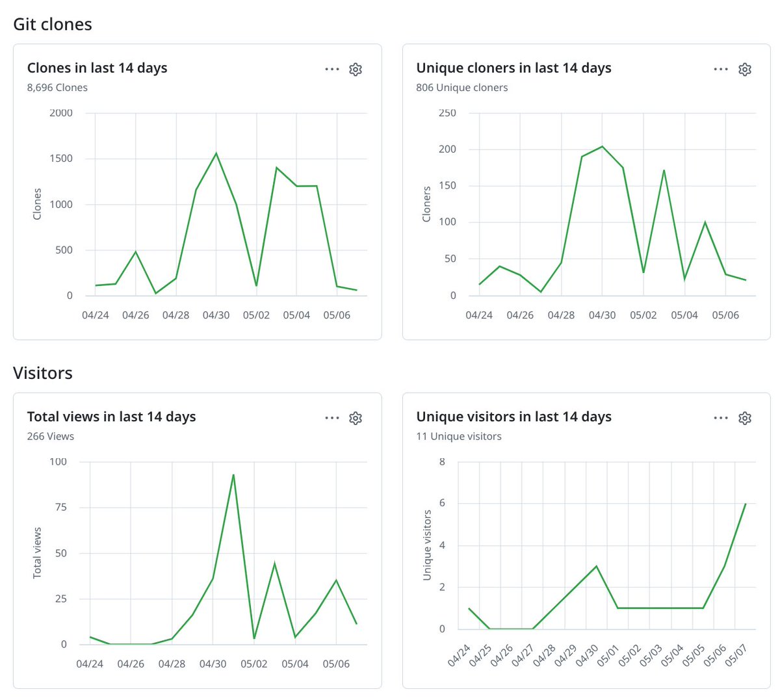Open ellipsis menu on Clones card

coord(332,69)
